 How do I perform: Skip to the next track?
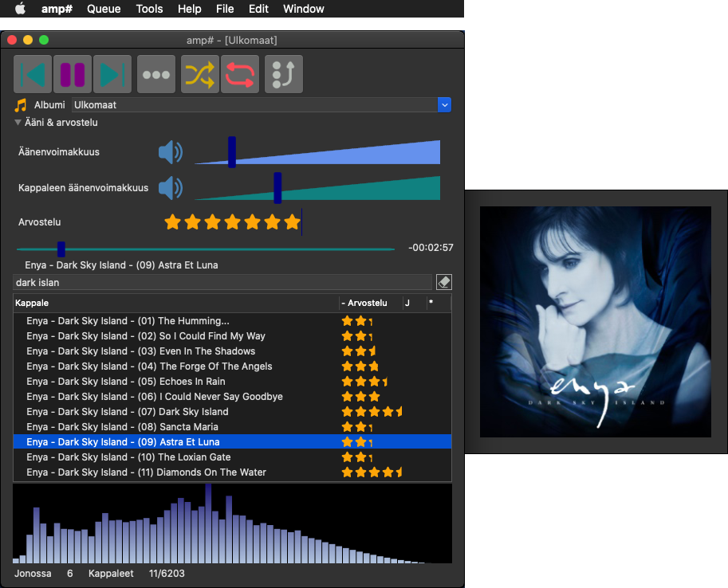click(112, 75)
